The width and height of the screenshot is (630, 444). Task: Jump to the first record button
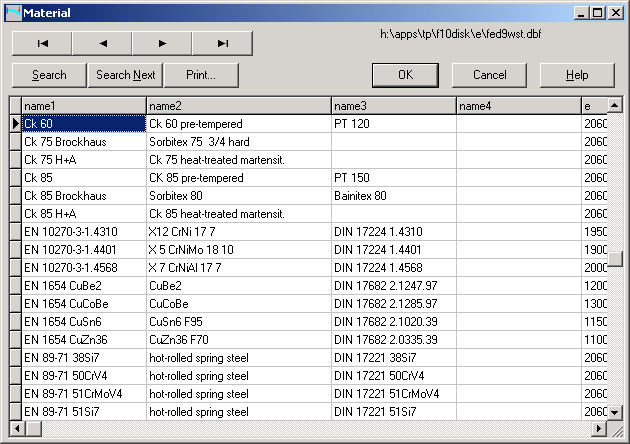coord(42,43)
